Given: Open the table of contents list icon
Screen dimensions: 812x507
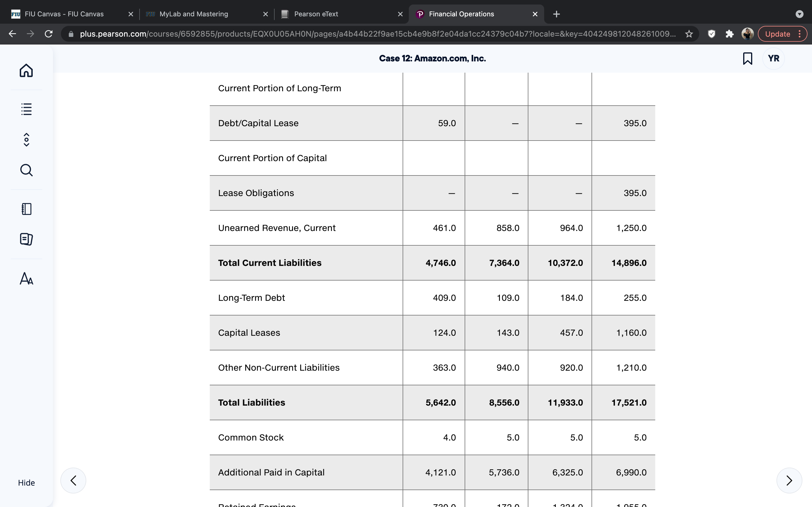Looking at the screenshot, I should (26, 109).
